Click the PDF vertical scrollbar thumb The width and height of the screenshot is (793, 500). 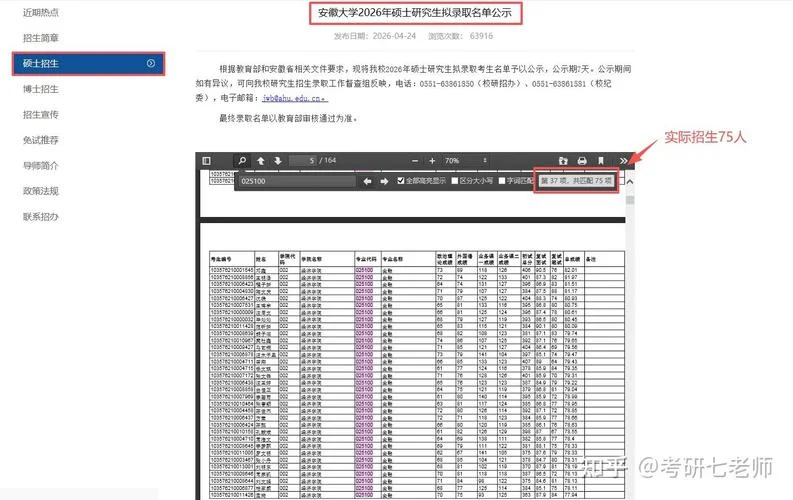tap(630, 200)
